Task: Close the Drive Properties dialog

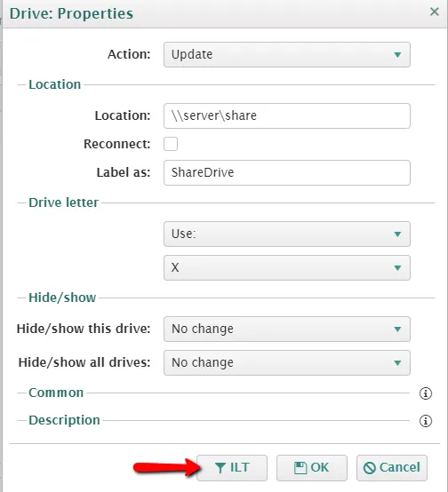Action: (x=435, y=12)
